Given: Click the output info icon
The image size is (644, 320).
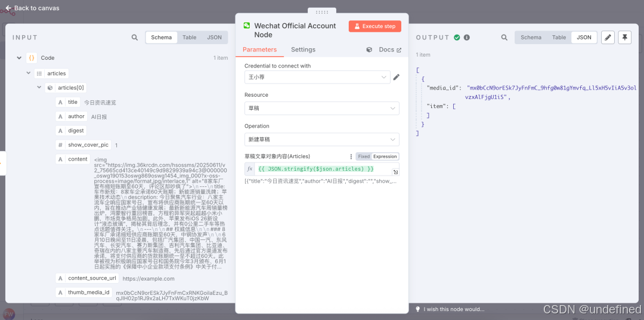Looking at the screenshot, I should coord(466,38).
